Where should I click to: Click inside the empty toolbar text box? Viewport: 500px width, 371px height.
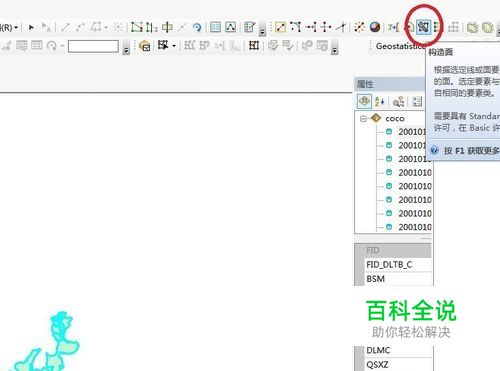tap(93, 46)
